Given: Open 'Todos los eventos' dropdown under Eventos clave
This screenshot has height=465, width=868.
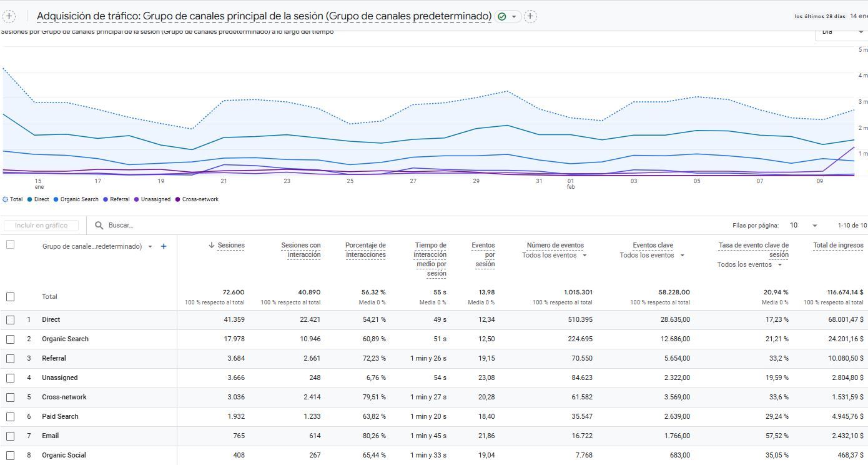Looking at the screenshot, I should tap(653, 255).
